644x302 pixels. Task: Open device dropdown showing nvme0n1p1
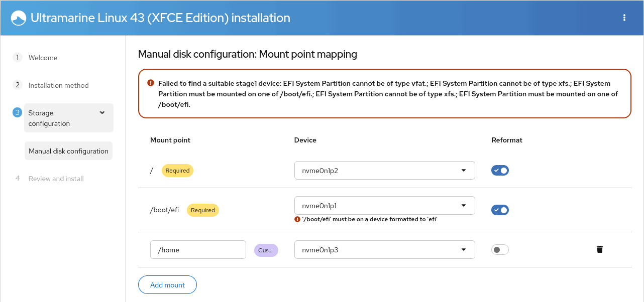click(384, 205)
